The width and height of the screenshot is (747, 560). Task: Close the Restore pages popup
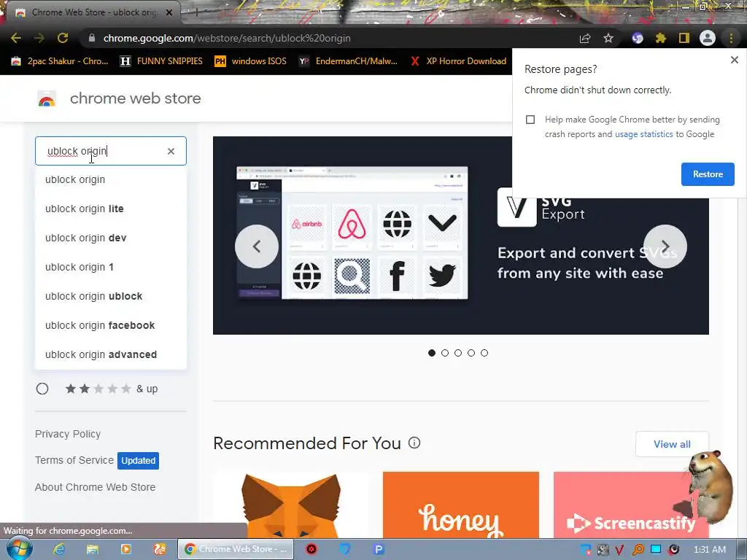click(x=735, y=60)
